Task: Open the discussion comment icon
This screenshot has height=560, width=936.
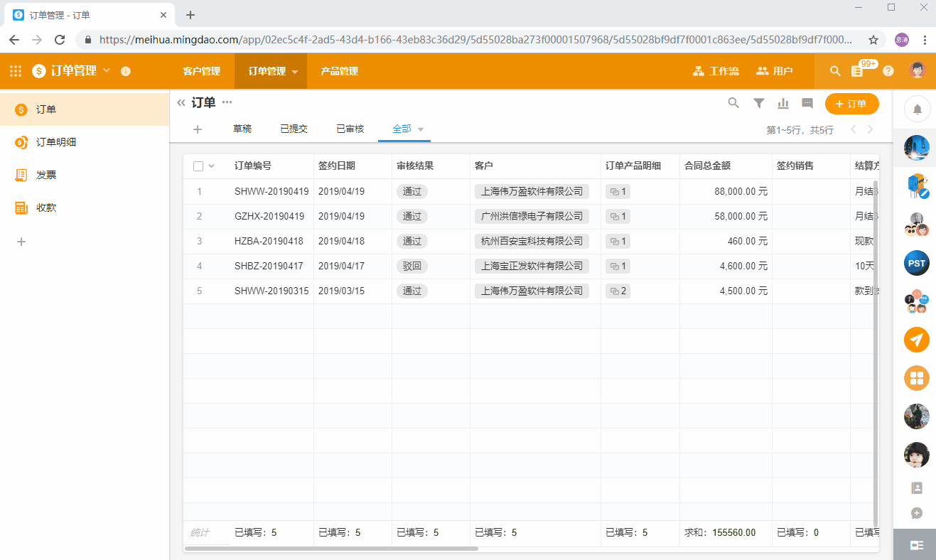Action: [807, 103]
